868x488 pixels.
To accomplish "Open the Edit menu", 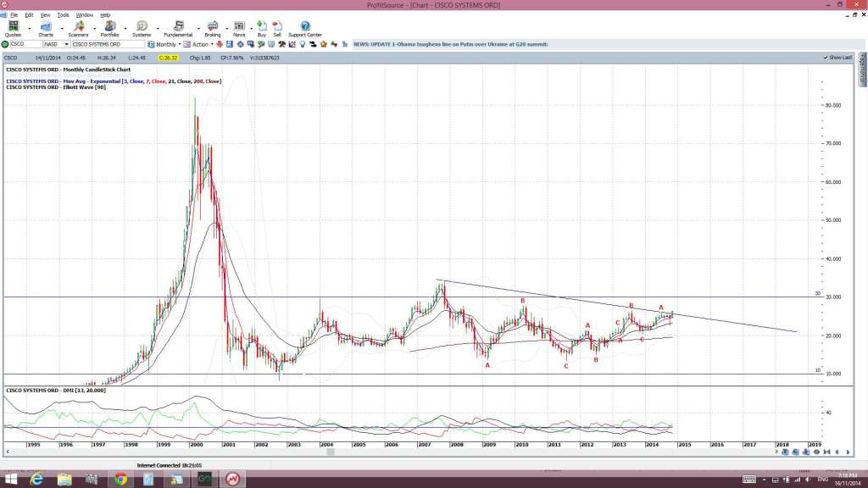I will [x=29, y=15].
